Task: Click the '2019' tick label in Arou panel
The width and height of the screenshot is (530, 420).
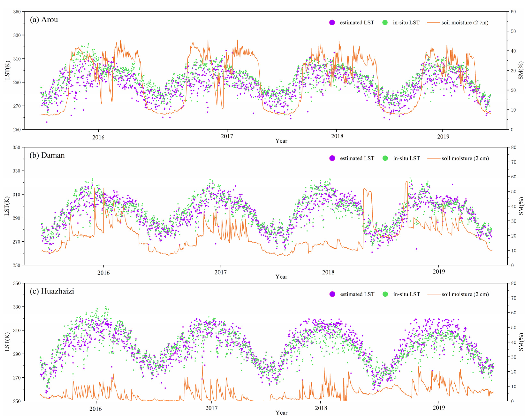Action: pos(443,137)
